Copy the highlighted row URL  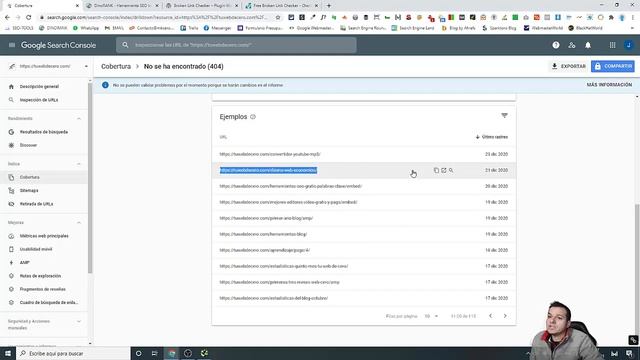point(436,170)
